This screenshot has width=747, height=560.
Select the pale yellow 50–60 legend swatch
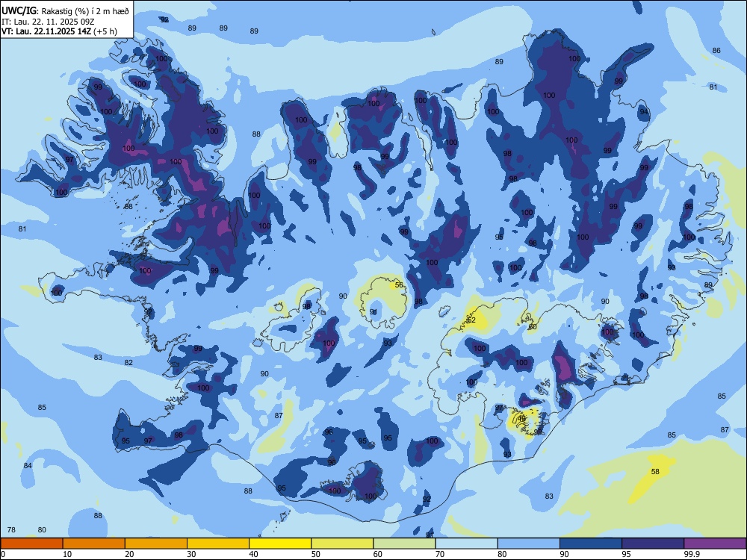click(342, 544)
